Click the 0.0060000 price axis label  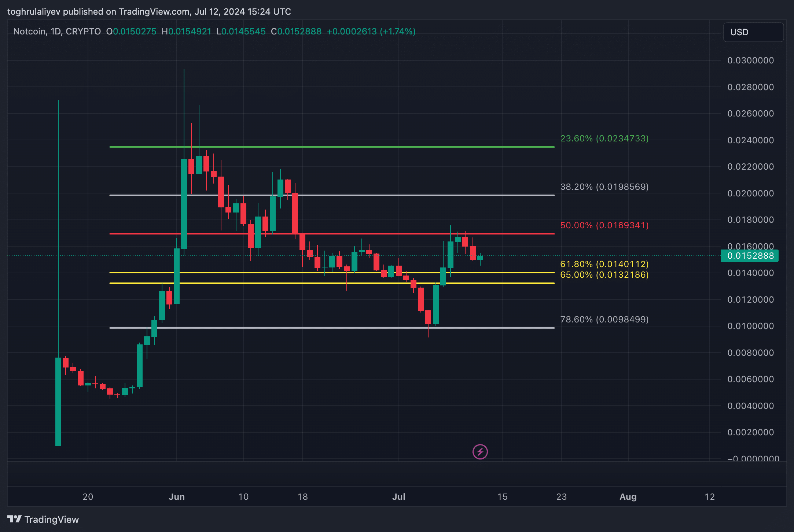point(751,379)
